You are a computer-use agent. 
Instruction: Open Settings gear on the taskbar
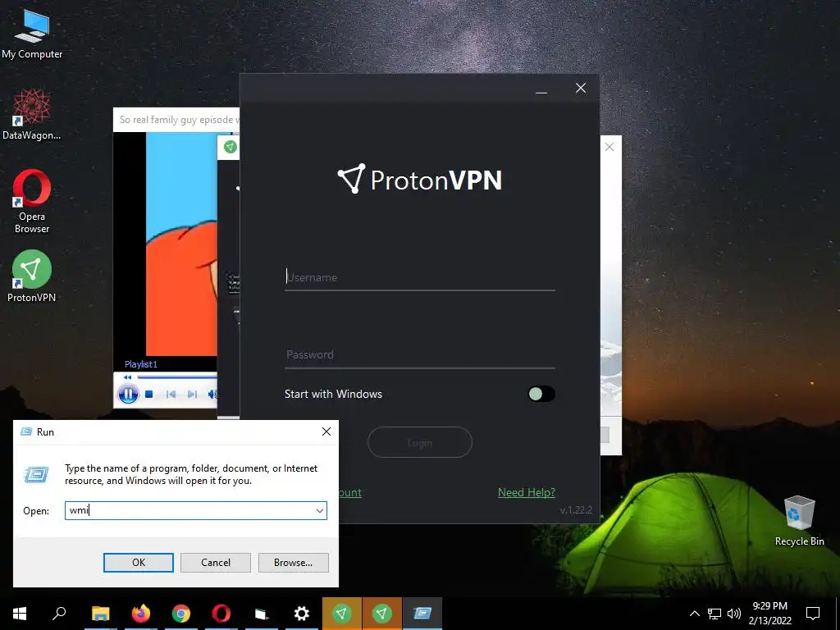pyautogui.click(x=302, y=614)
